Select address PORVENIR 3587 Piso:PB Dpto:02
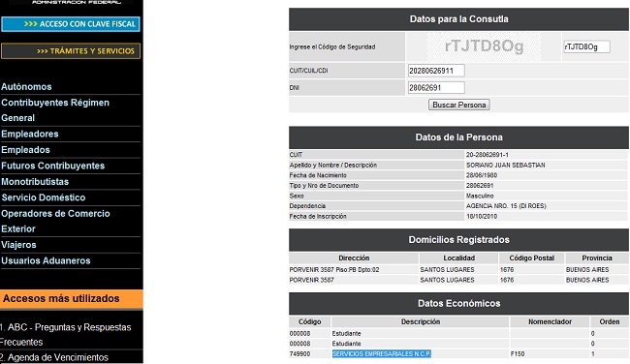The image size is (630, 364). 333,270
